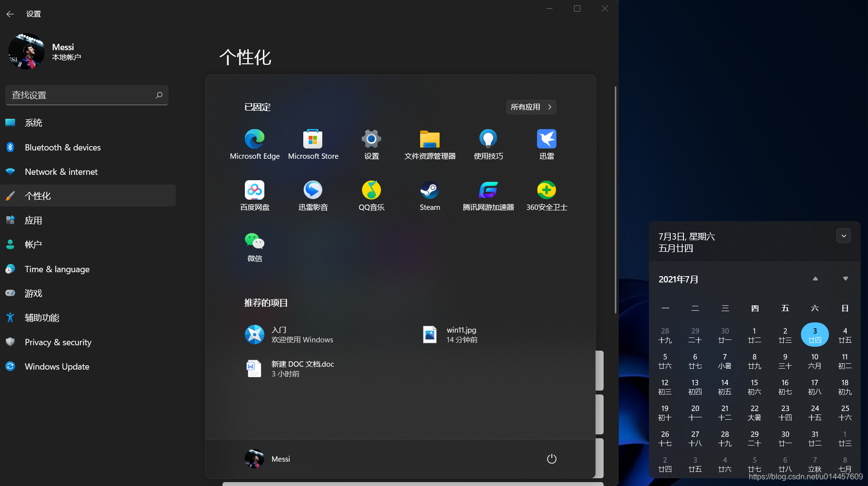Open 辅助功能 settings category
868x486 pixels.
pos(88,318)
